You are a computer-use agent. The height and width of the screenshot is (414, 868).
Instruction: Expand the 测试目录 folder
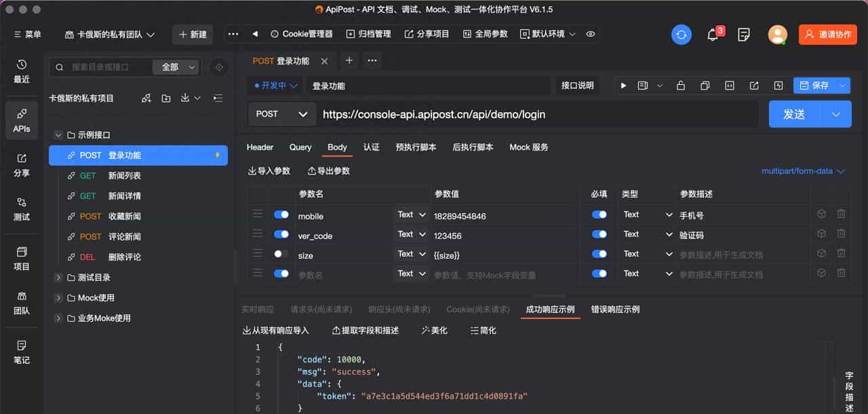pyautogui.click(x=59, y=278)
